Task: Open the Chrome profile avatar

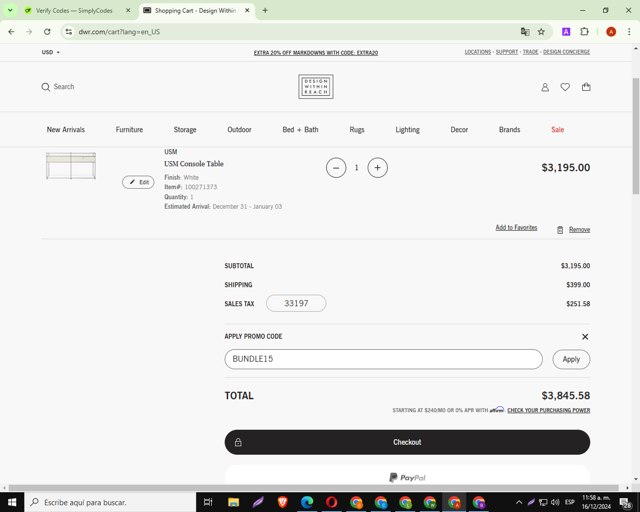Action: (611, 32)
